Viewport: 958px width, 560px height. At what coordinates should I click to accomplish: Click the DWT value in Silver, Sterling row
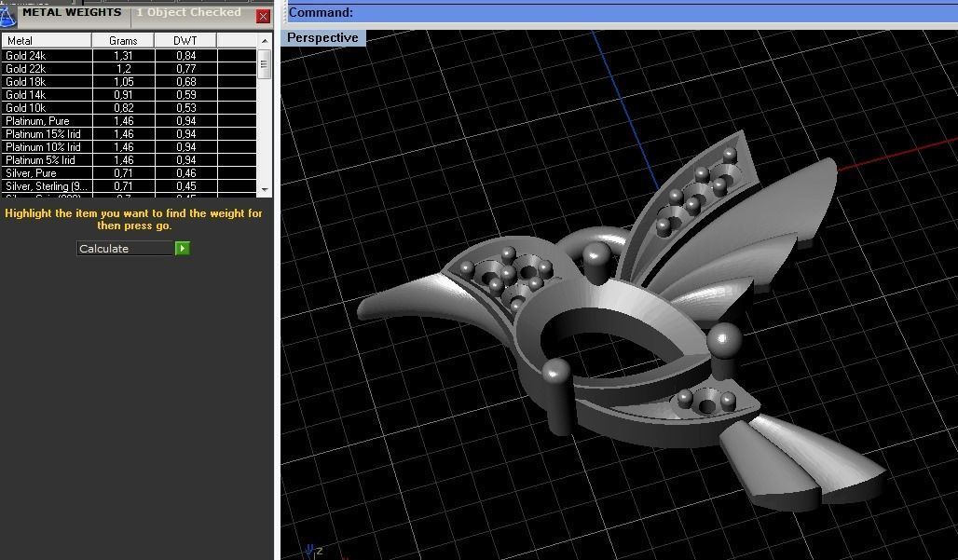[185, 186]
